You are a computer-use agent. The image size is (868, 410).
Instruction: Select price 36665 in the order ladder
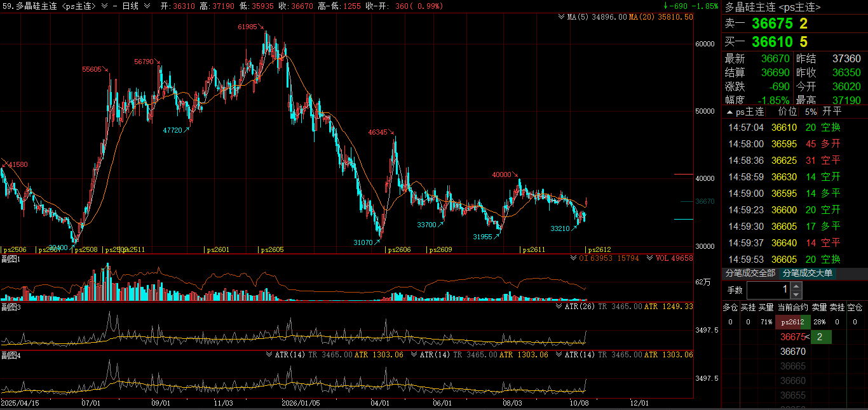point(793,366)
